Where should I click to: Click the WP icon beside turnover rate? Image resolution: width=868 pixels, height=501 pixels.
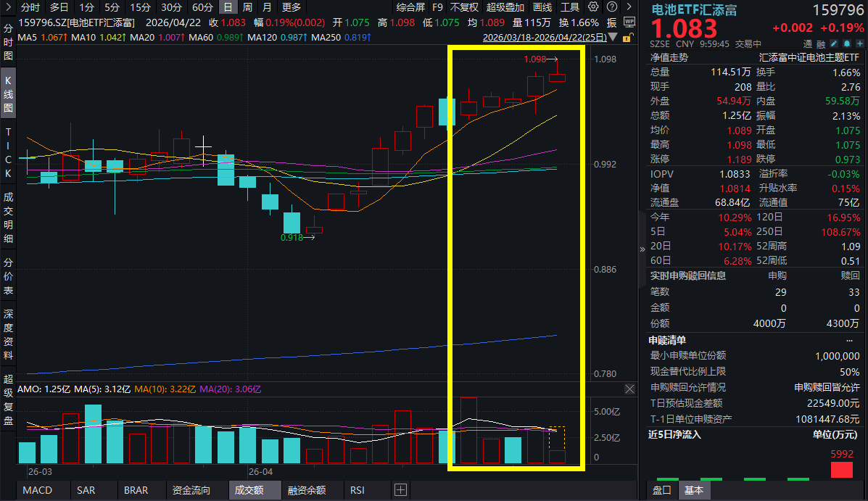(629, 22)
